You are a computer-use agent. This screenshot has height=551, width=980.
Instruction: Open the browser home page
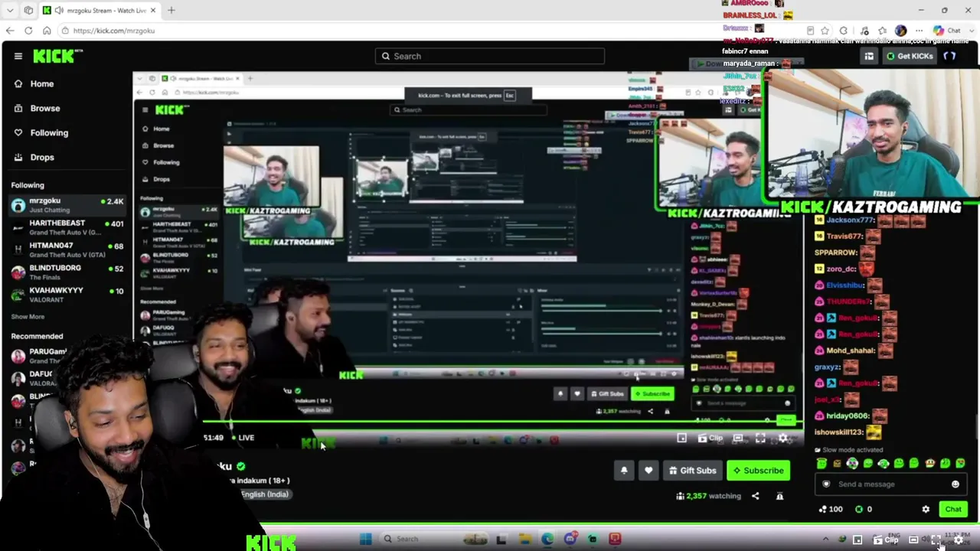[x=47, y=31]
